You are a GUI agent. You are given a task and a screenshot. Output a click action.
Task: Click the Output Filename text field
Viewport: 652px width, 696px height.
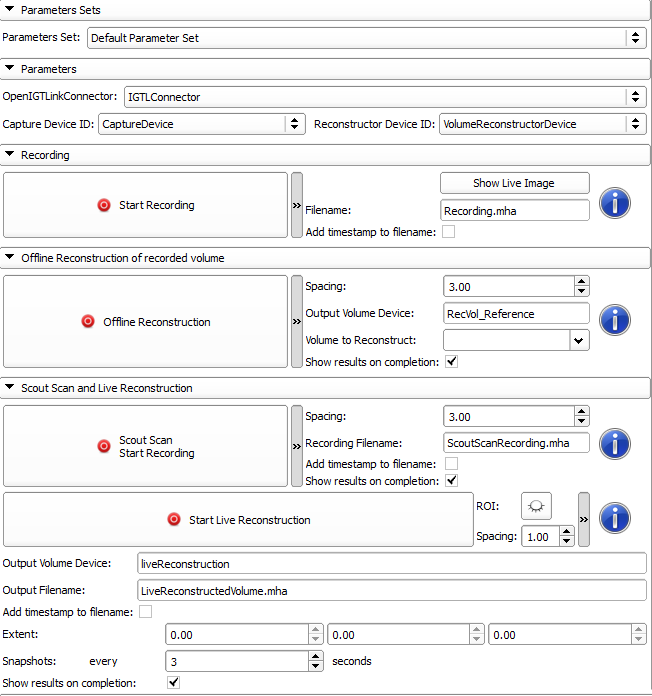point(391,590)
